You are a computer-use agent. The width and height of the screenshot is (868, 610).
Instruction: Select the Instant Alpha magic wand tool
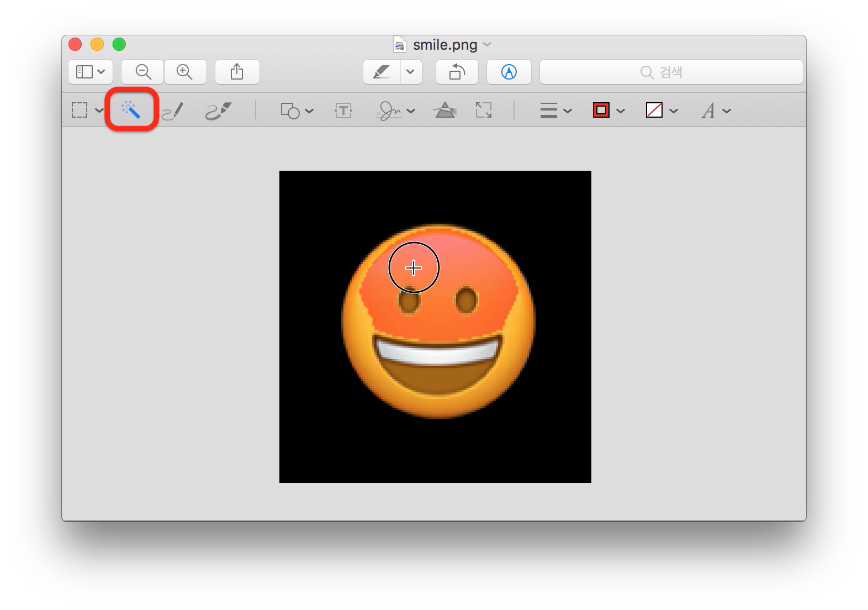131,109
